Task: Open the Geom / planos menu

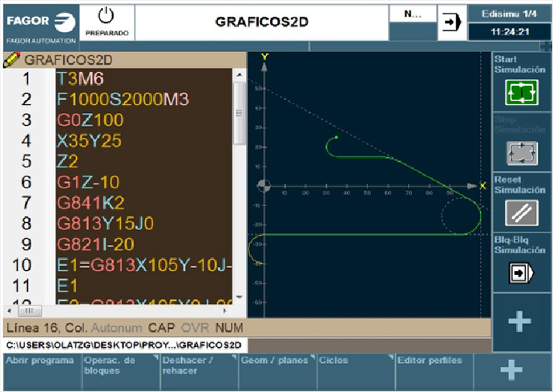Action: point(277,371)
